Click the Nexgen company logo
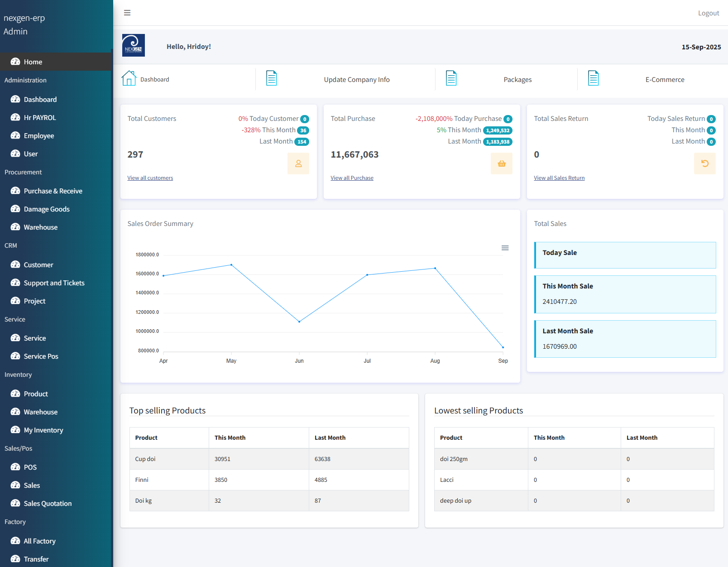Screen dimensions: 728x567 [134, 45]
